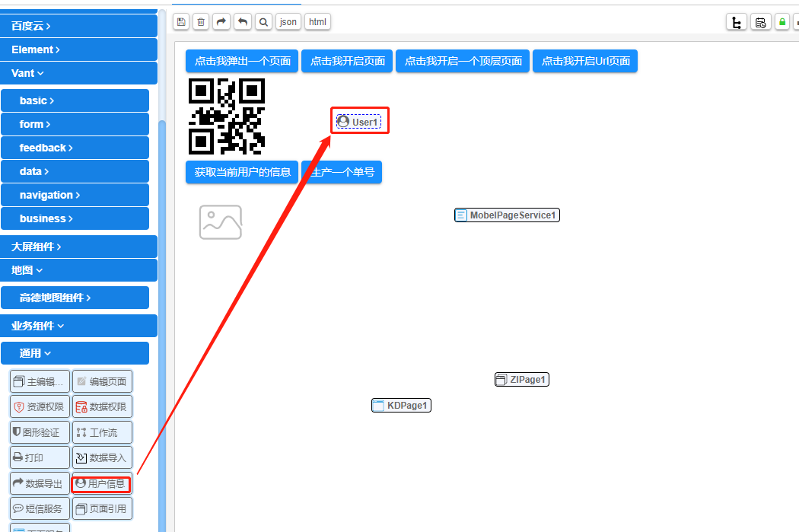The width and height of the screenshot is (799, 532).
Task: Expand the feedback category
Action: pos(75,148)
